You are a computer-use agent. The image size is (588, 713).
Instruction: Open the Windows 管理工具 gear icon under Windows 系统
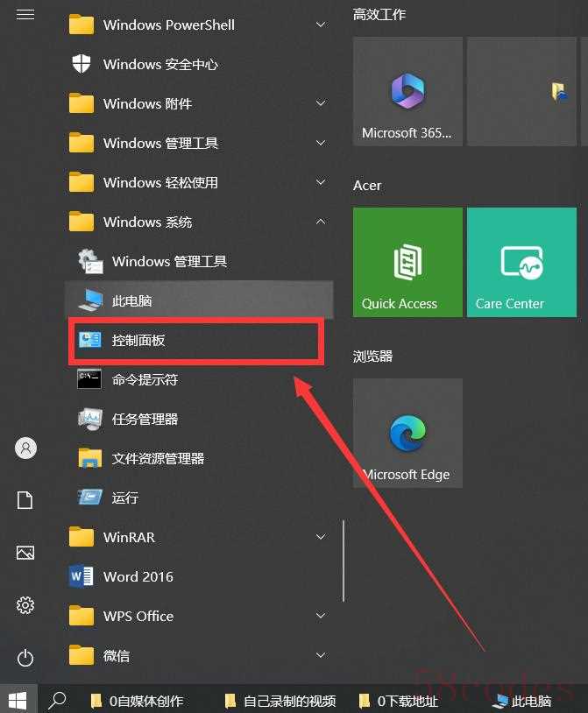[90, 261]
